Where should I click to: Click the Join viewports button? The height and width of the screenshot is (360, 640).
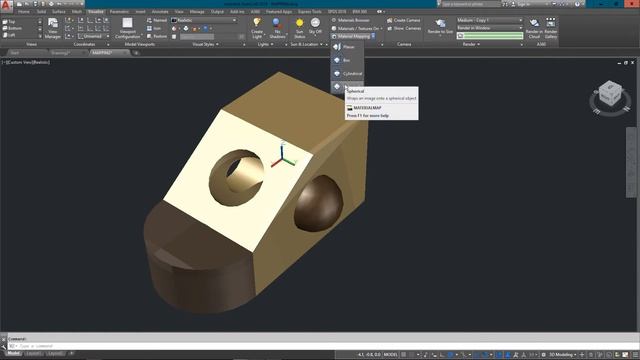click(x=154, y=28)
